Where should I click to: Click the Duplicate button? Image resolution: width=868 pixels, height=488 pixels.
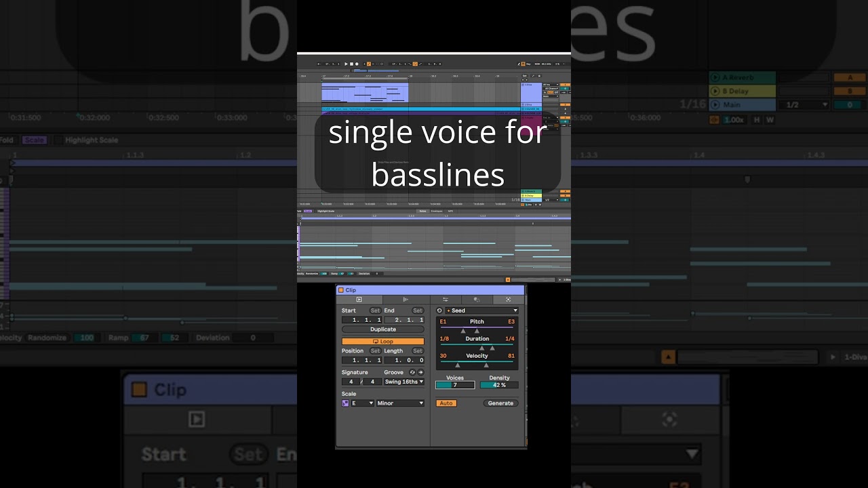click(383, 329)
